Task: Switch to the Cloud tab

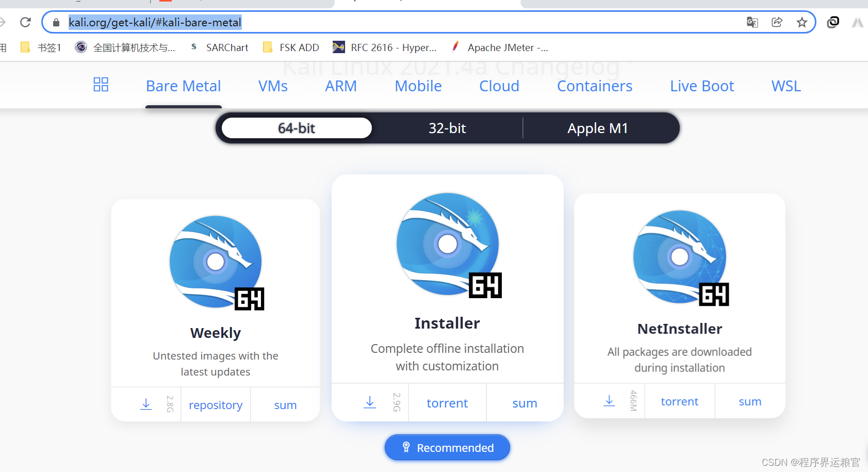Action: [x=499, y=86]
